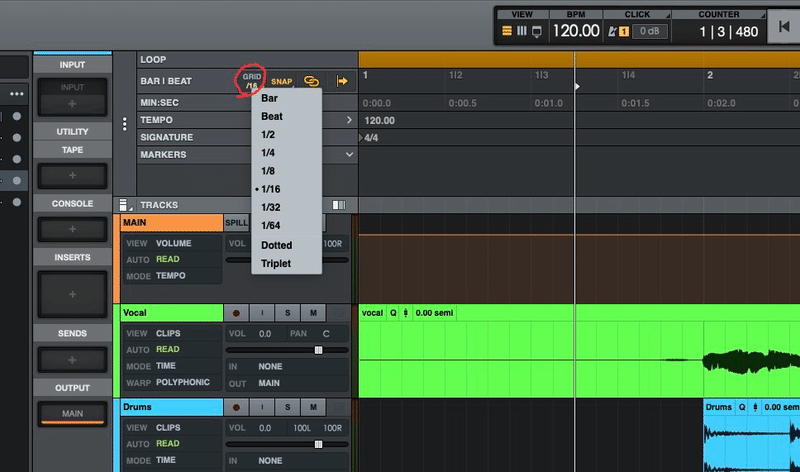Viewport: 800px width, 472px height.
Task: Toggle the metronome click icon
Action: pos(612,32)
